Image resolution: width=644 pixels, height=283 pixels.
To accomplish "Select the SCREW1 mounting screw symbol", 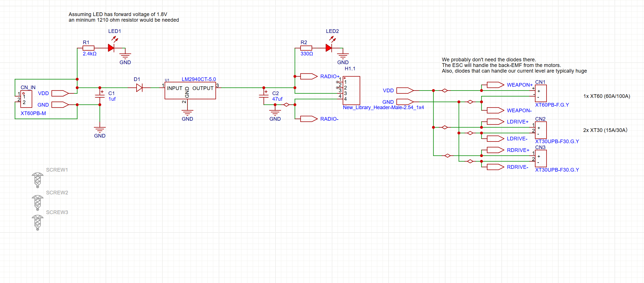I will [x=37, y=180].
